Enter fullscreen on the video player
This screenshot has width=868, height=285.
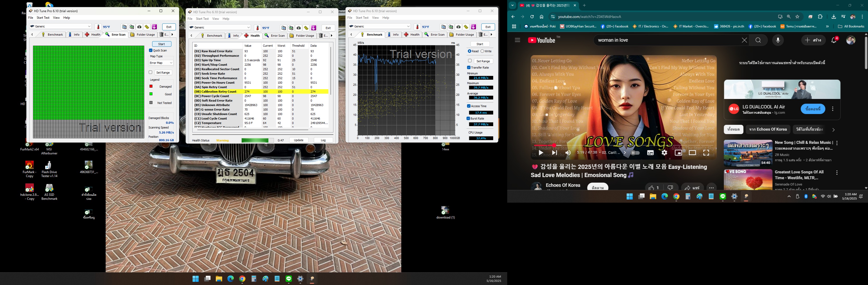pyautogui.click(x=706, y=153)
